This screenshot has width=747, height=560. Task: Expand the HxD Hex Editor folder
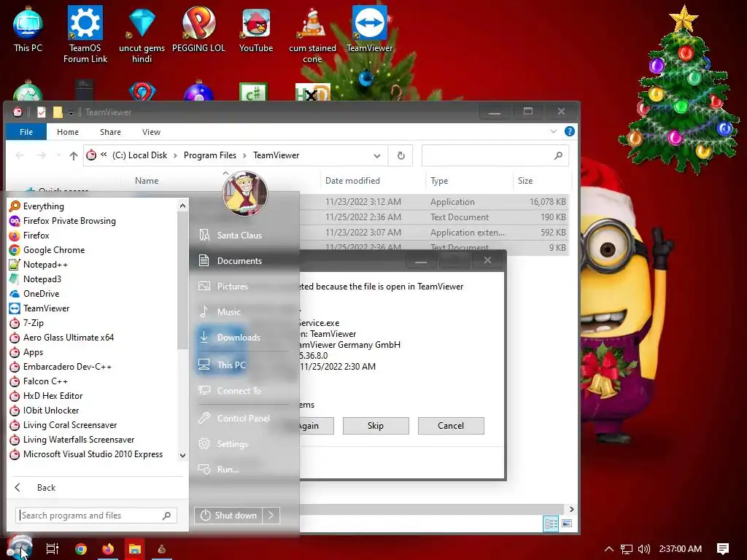pyautogui.click(x=53, y=396)
